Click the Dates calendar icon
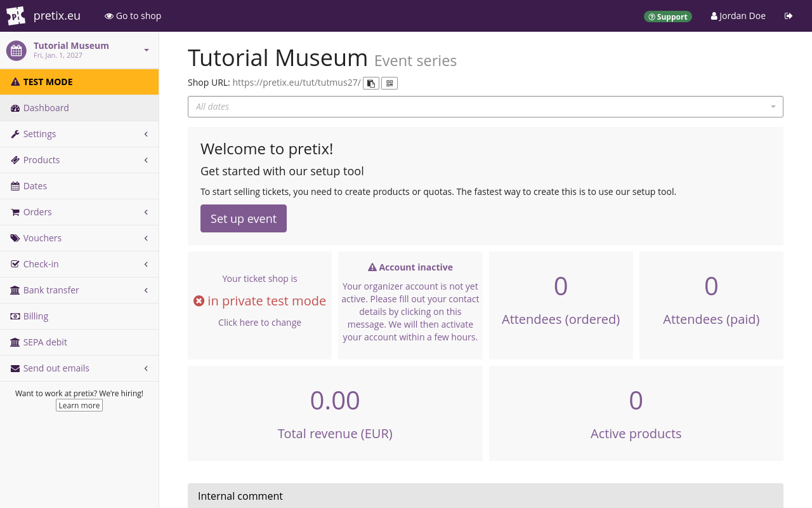The image size is (812, 508). pyautogui.click(x=15, y=186)
